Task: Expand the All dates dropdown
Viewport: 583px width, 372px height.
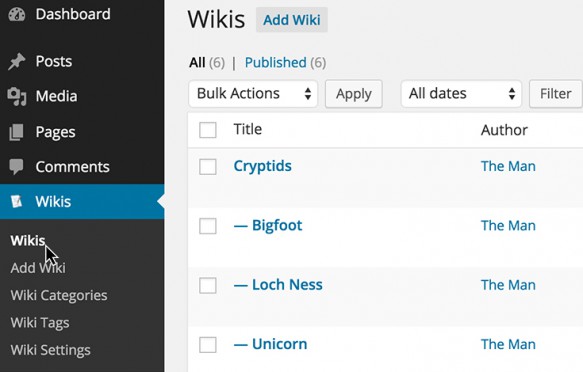Action: tap(461, 94)
